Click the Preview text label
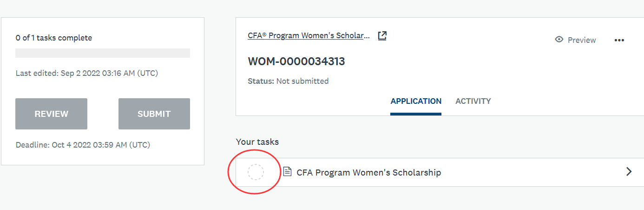The height and width of the screenshot is (210, 644). [582, 40]
